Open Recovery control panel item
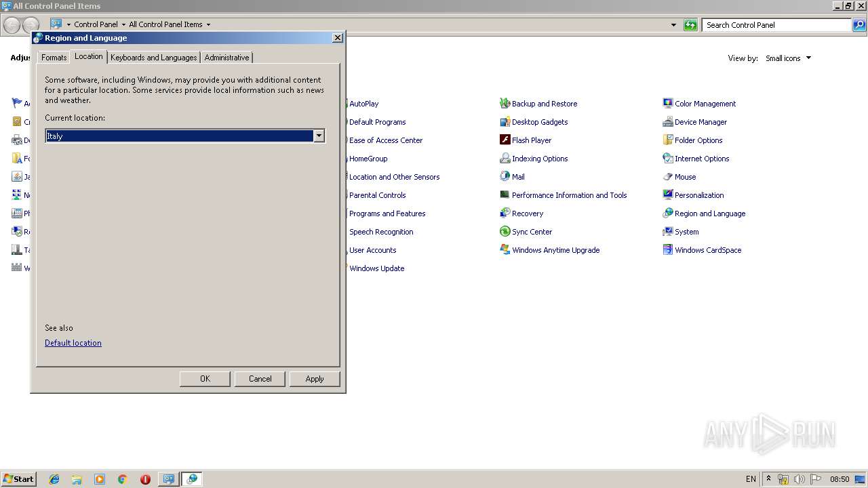The width and height of the screenshot is (868, 488). point(521,213)
